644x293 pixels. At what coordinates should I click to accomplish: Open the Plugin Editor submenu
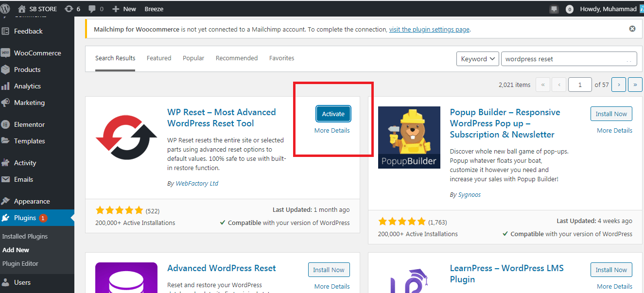(20, 263)
